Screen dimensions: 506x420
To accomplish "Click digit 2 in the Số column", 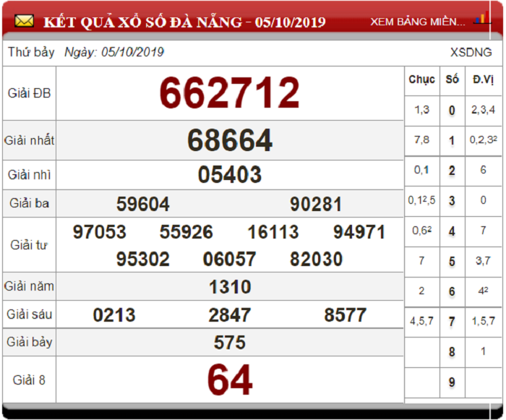I will tap(452, 171).
